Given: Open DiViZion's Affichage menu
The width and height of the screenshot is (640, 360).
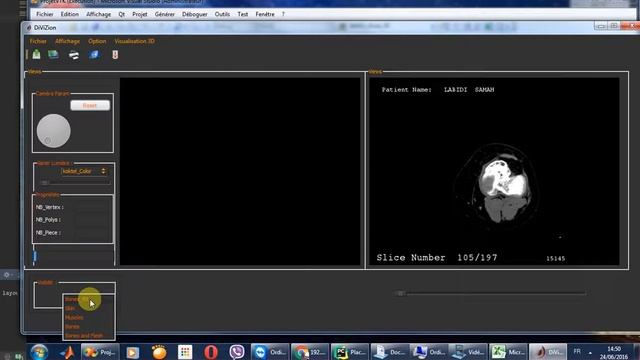Looking at the screenshot, I should point(67,41).
